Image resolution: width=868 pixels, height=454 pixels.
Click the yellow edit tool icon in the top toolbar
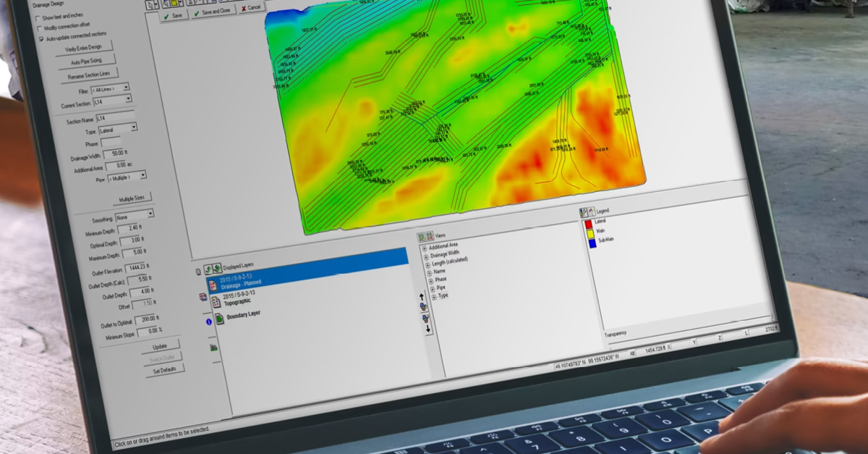[x=174, y=4]
